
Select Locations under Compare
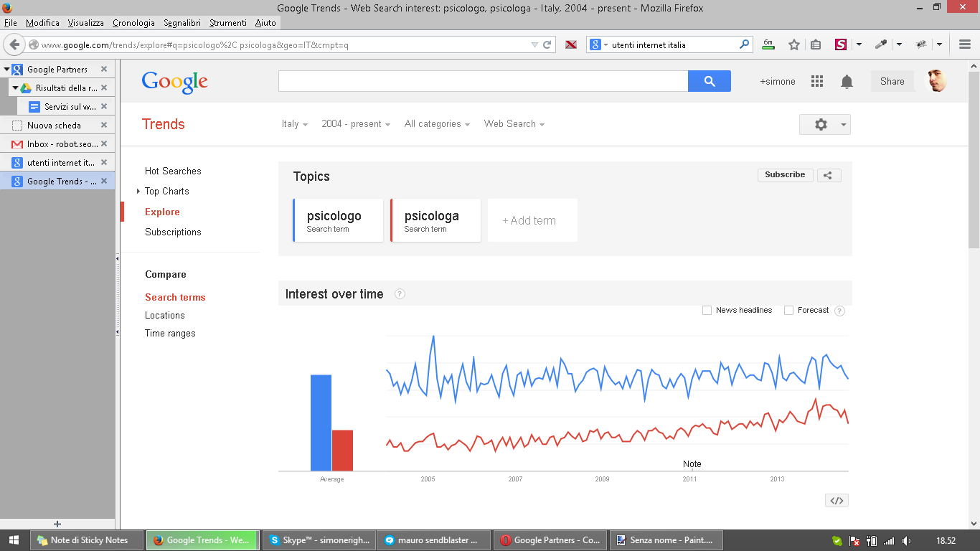(165, 316)
